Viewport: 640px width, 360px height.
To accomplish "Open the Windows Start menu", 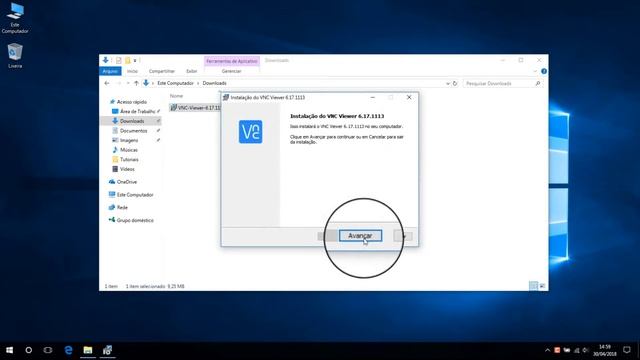I will tap(9, 350).
